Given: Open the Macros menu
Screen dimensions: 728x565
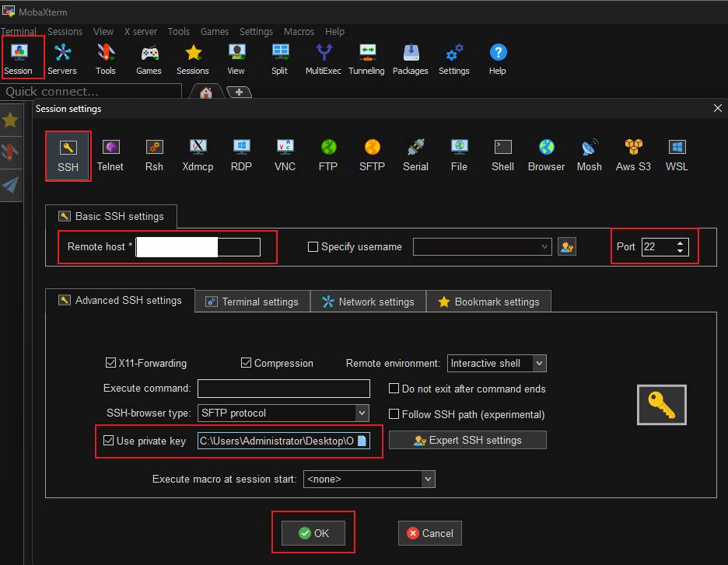Looking at the screenshot, I should click(299, 32).
